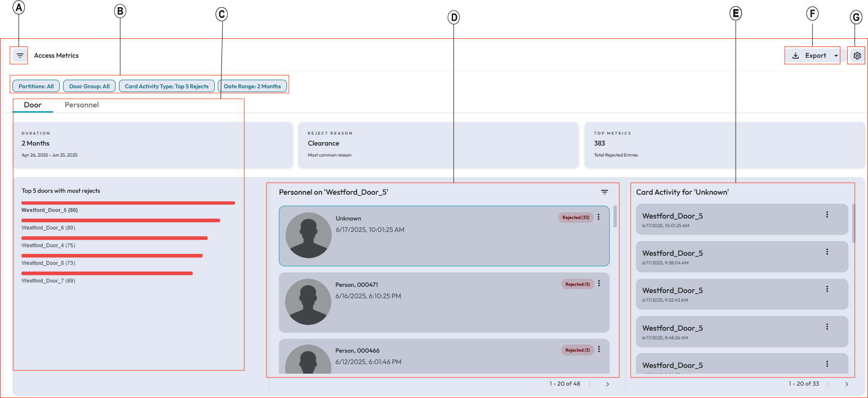This screenshot has height=398, width=868.
Task: Open the settings gear icon
Action: coord(857,56)
